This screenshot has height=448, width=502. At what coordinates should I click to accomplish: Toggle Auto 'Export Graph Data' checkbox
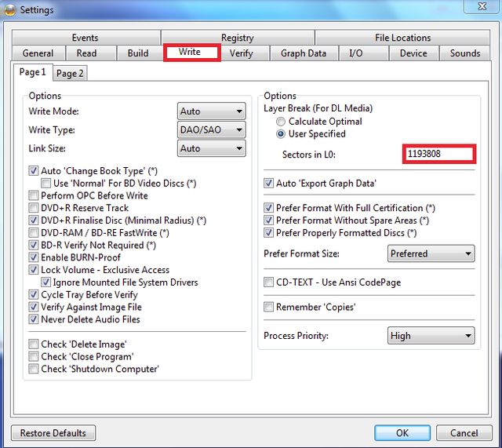269,183
